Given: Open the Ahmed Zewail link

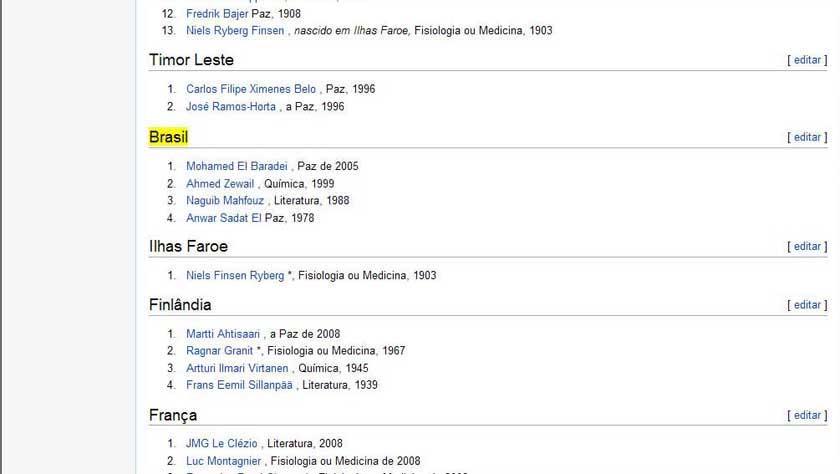Looking at the screenshot, I should (x=220, y=184).
